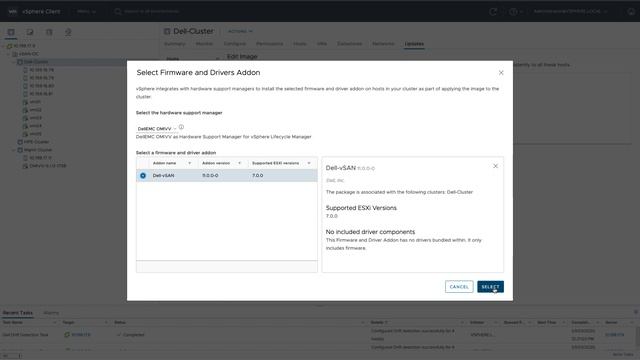Click the Completed status in the Recent Tasks row
Viewport: 640px width, 360px height.
tap(131, 335)
